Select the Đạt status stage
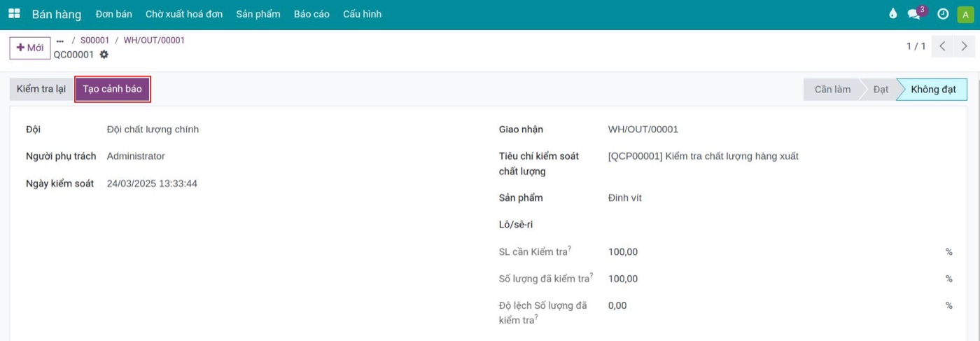 pos(881,90)
